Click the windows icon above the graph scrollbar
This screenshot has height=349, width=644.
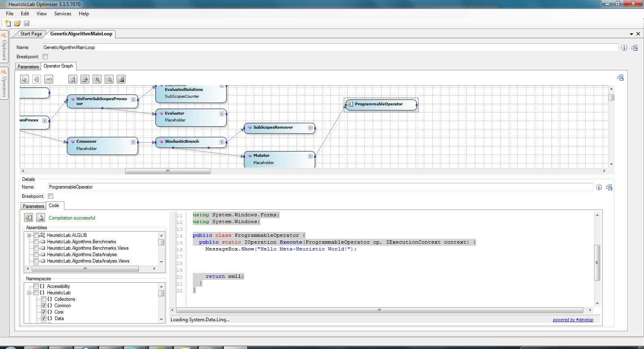coord(620,78)
